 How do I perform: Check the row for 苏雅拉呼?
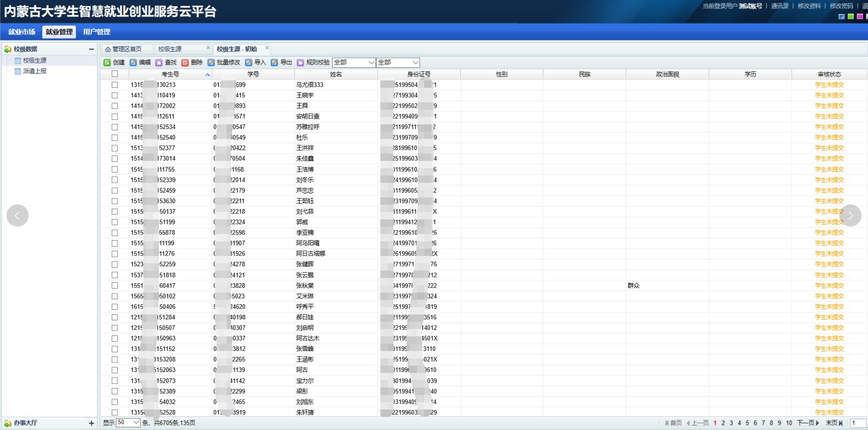click(x=115, y=127)
